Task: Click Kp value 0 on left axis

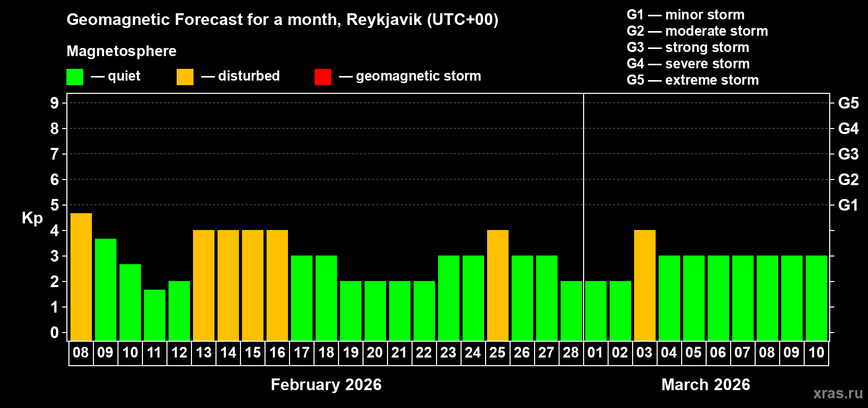Action: coord(55,333)
